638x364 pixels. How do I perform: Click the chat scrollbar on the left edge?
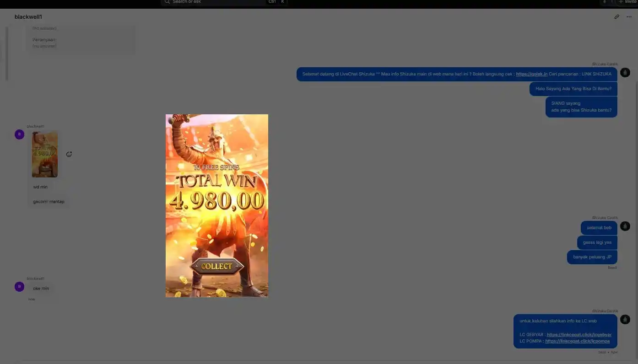pyautogui.click(x=7, y=54)
